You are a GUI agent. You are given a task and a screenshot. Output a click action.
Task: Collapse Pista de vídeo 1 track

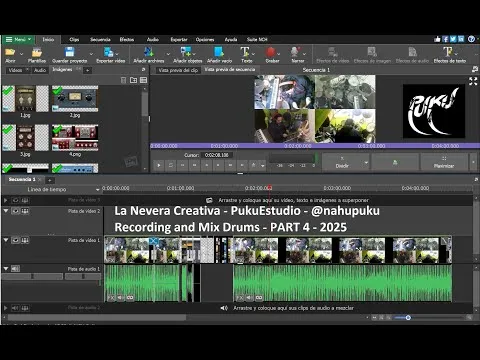[x=6, y=240]
